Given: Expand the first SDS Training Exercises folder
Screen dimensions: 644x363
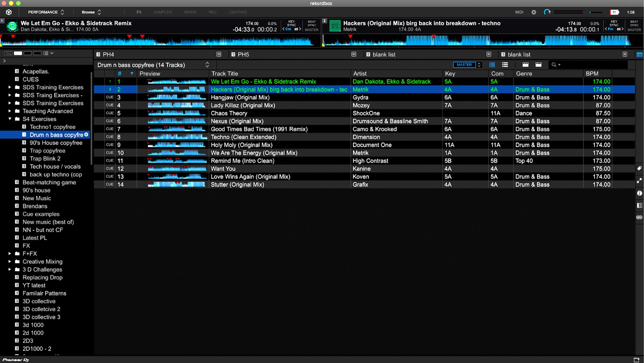Looking at the screenshot, I should coord(10,87).
